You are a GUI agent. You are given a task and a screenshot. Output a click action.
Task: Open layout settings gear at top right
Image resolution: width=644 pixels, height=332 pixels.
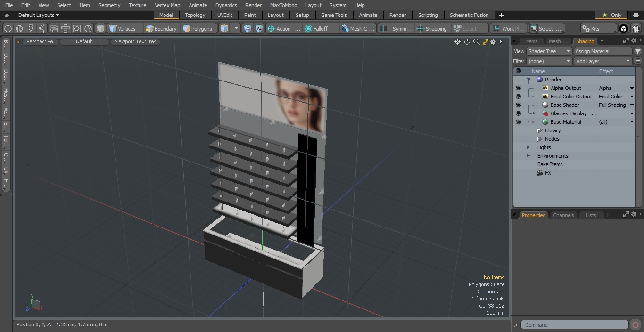(x=636, y=15)
